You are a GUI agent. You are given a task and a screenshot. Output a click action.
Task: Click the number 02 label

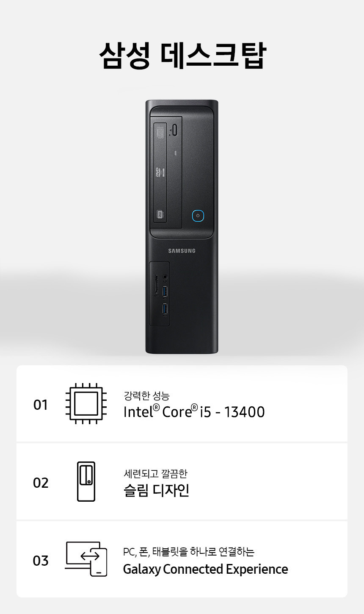pos(41,483)
